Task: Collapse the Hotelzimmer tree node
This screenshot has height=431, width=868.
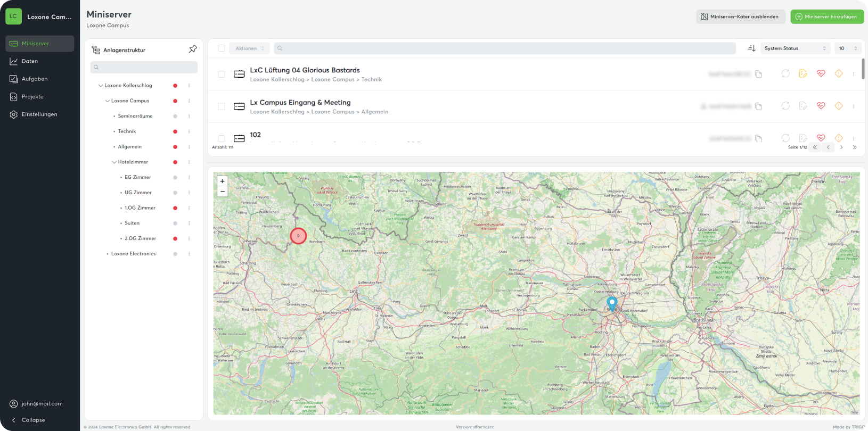Action: coord(114,162)
